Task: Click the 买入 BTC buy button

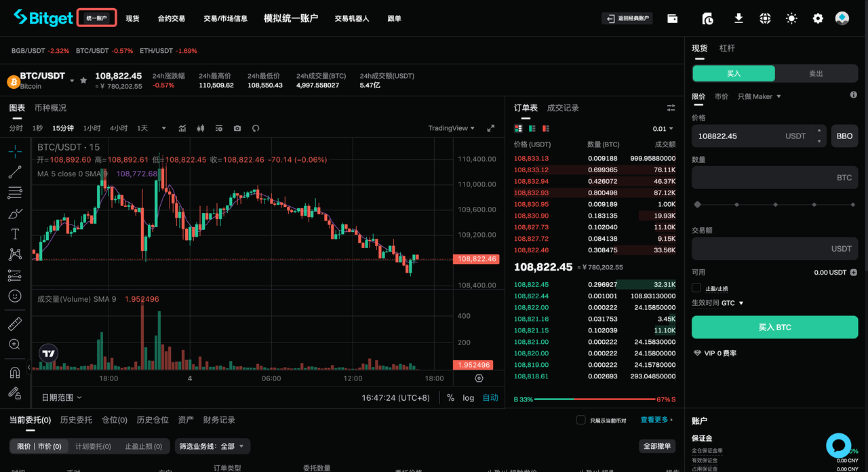Action: pos(774,327)
